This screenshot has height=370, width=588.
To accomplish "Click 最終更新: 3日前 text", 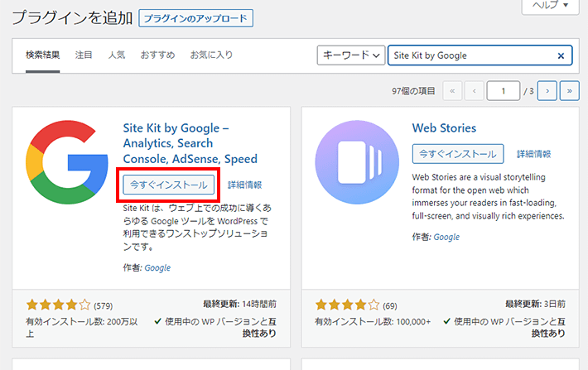I will 535,304.
